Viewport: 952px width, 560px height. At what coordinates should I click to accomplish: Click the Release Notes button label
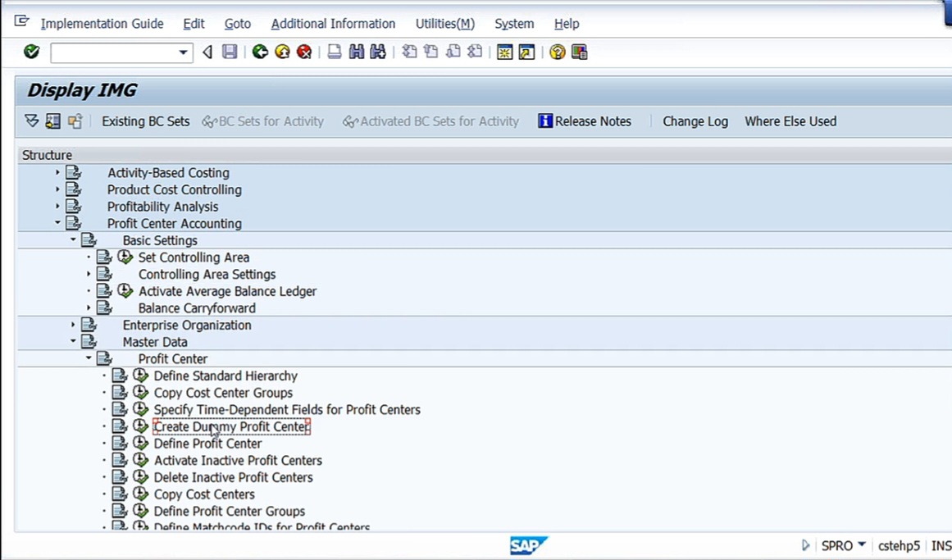pyautogui.click(x=593, y=121)
